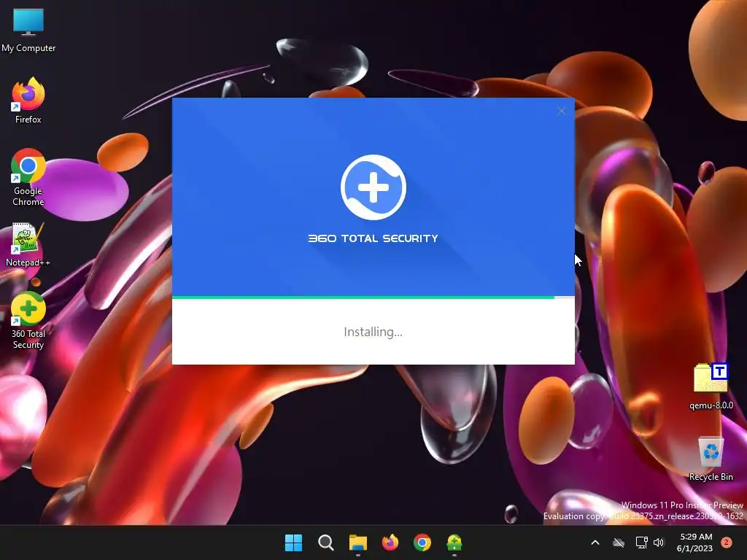
Task: Select the 360 Total Security desktop shortcut
Action: 28,321
